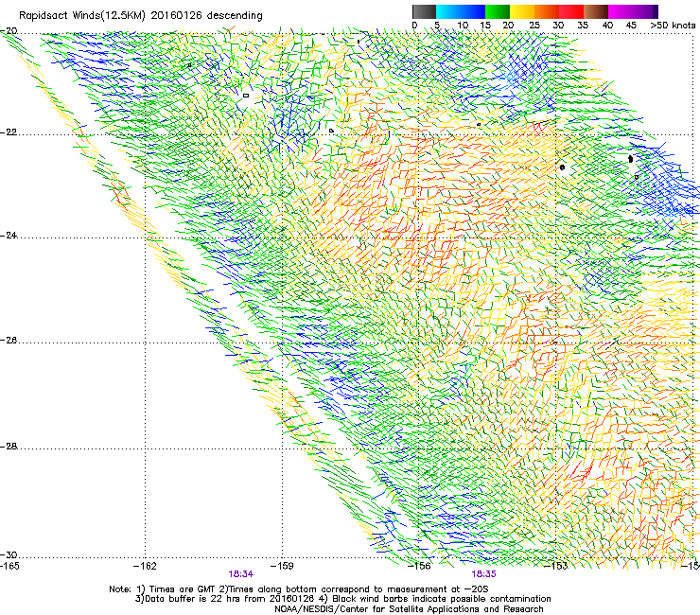700x615 pixels.
Task: Click the longitude label -156
Action: (x=419, y=567)
